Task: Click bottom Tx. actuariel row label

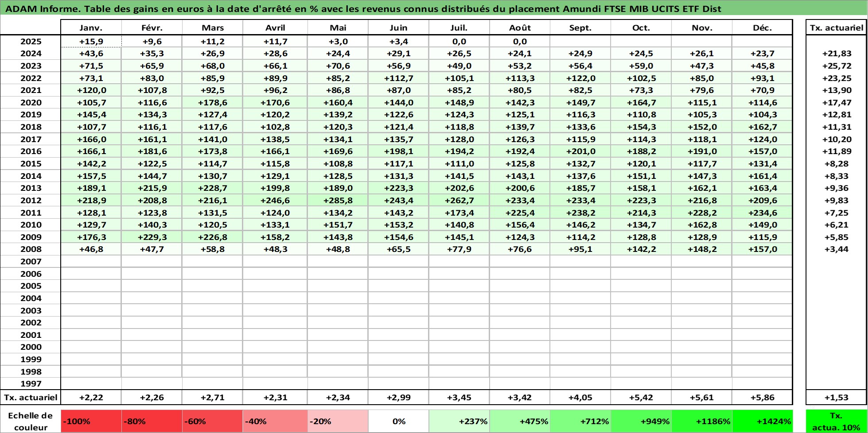Action: tap(31, 397)
